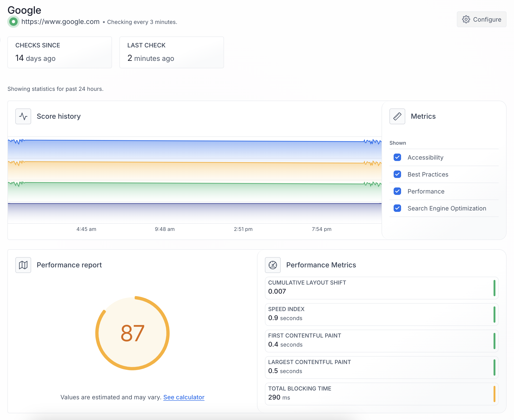Click the Performance Metrics gauge icon
This screenshot has height=420, width=514.
[x=273, y=265]
